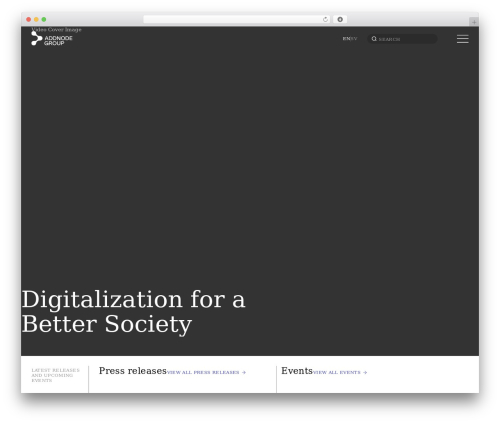The height and width of the screenshot is (423, 500).
Task: Click the Events heading
Action: coord(297,371)
